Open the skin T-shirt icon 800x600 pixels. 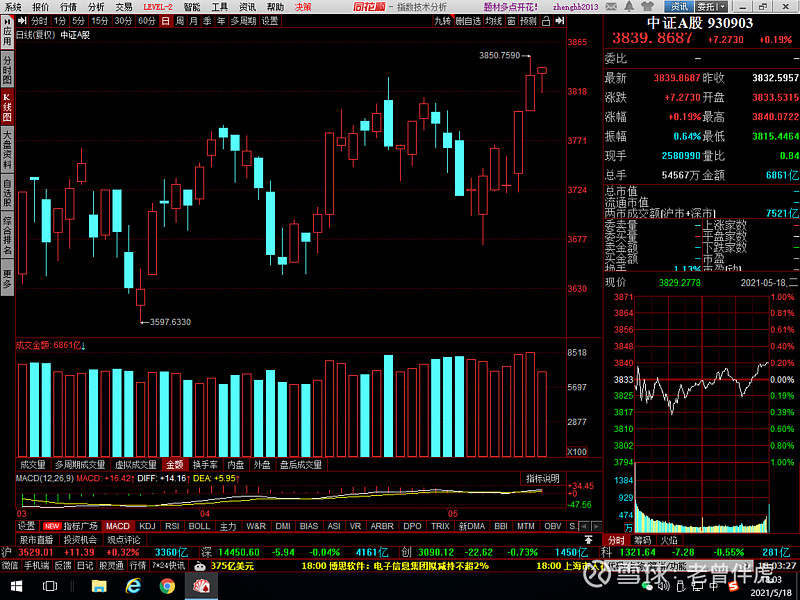(647, 7)
